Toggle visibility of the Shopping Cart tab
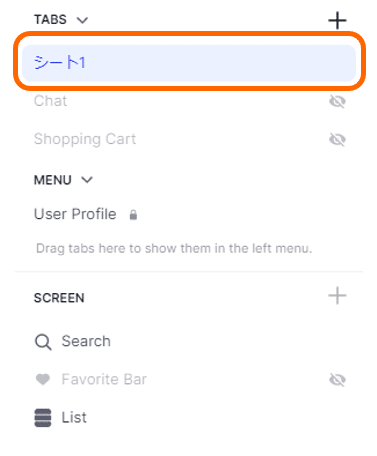The height and width of the screenshot is (456, 377). click(x=337, y=139)
